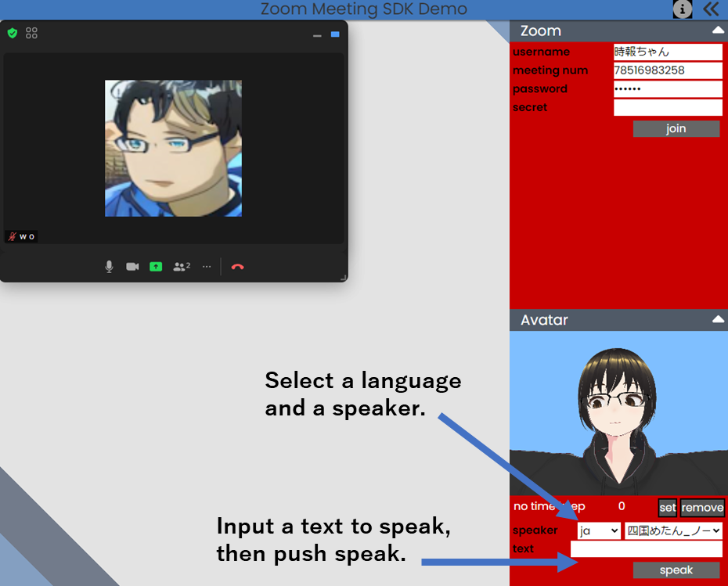
Task: Open the gallery view grid icon
Action: point(31,33)
